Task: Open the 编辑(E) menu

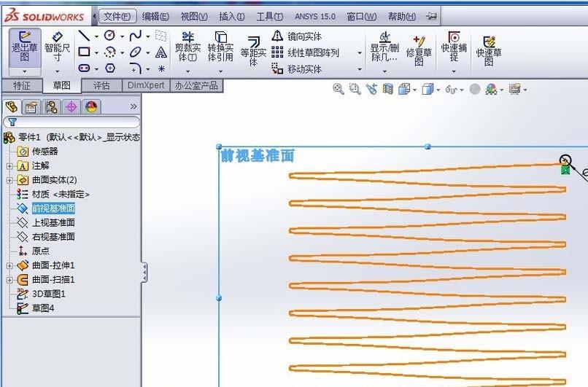Action: tap(155, 17)
